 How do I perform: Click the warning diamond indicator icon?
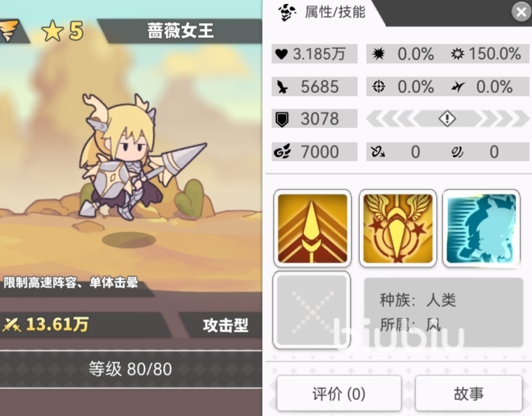tap(447, 119)
